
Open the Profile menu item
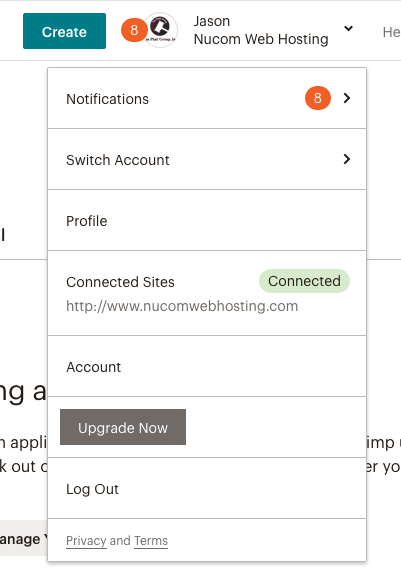207,220
